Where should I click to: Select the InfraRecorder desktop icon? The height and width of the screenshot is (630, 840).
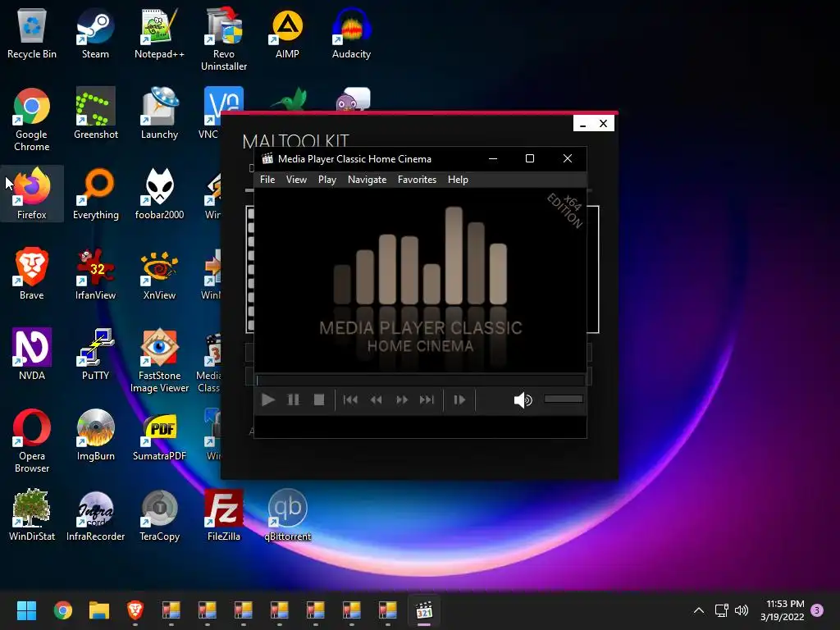95,515
